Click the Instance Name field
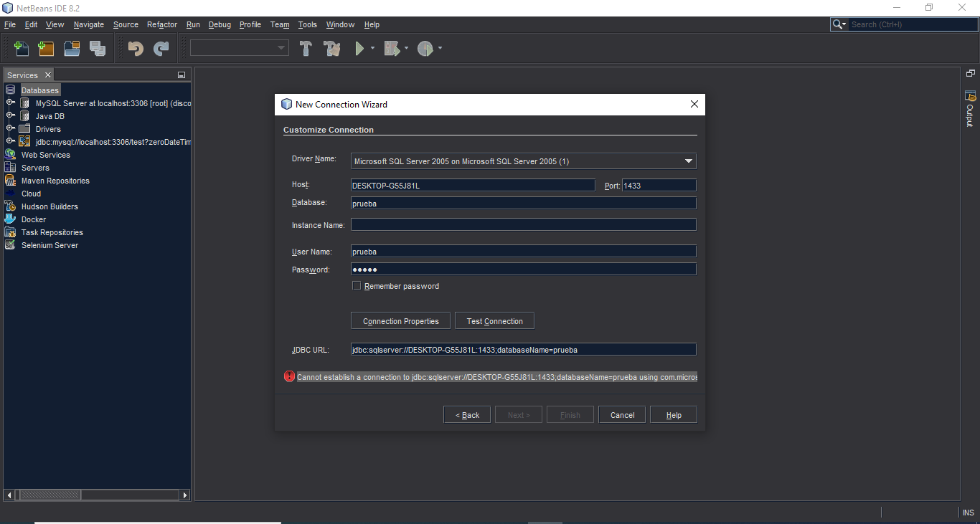Screen dimensions: 980x524 pyautogui.click(x=523, y=225)
